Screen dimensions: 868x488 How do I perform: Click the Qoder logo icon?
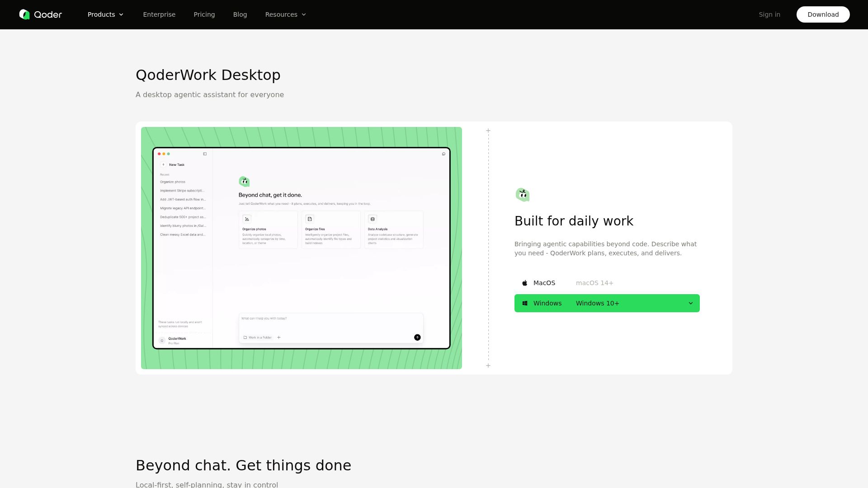[24, 14]
